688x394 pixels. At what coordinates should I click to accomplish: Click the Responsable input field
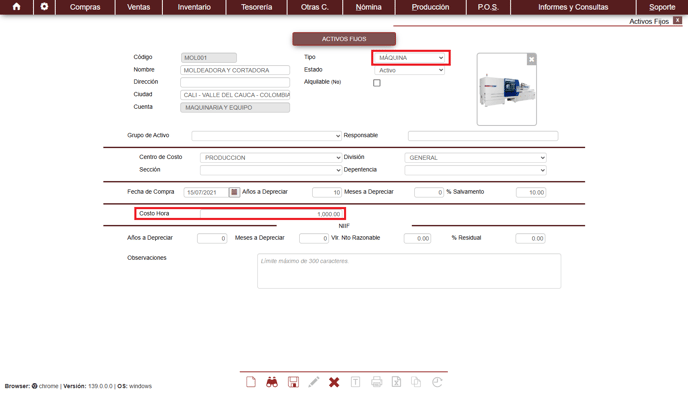coord(483,136)
